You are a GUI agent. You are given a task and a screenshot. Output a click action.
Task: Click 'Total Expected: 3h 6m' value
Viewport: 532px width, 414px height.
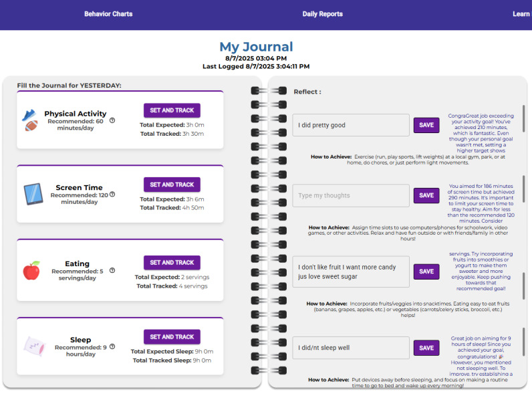(x=172, y=199)
